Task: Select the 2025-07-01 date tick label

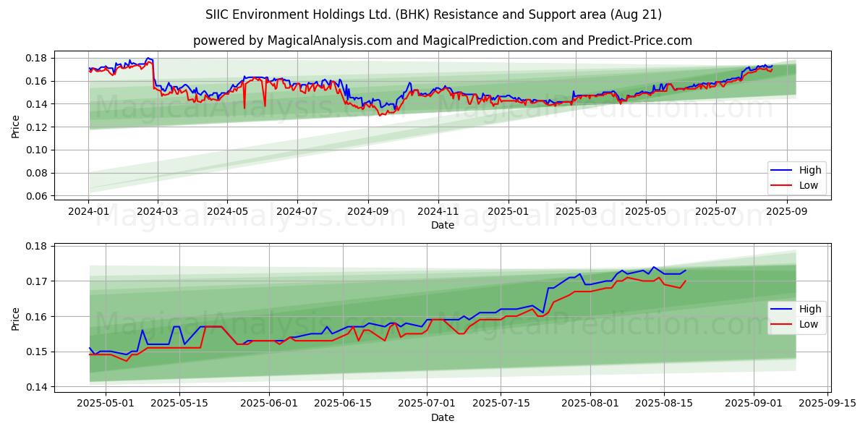Action: 425,404
